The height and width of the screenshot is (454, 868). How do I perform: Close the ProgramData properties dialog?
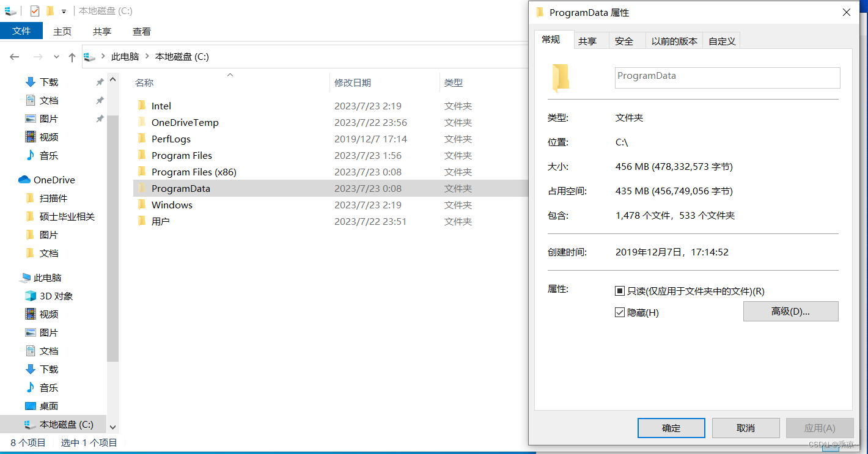(x=847, y=12)
